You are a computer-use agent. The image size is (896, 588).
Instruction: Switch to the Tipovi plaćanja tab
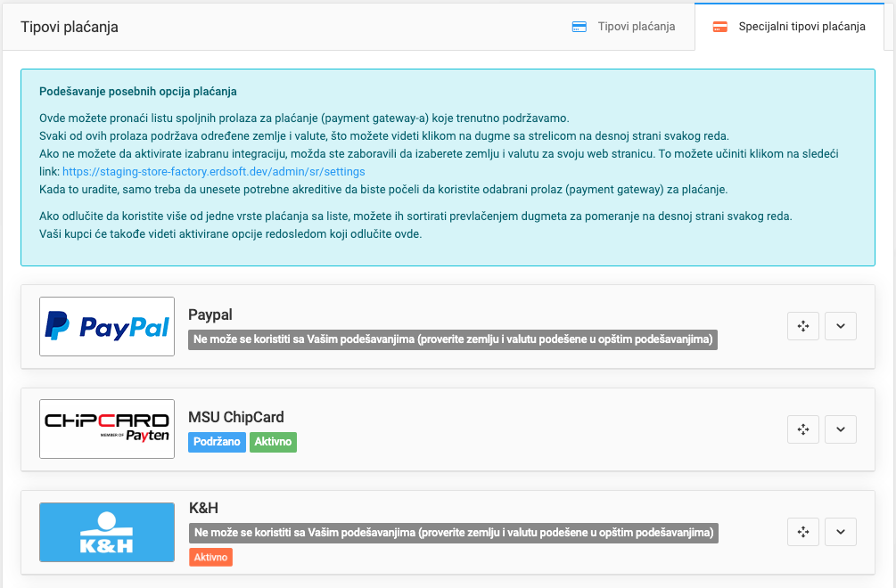tap(624, 27)
